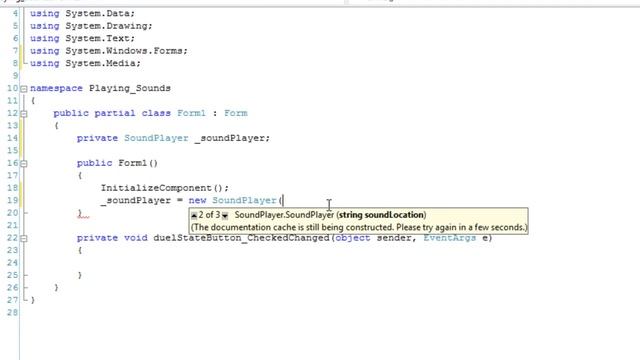Screen dimensions: 640x360
Task: Click 'using System.Windows.Forms;' text
Action: pyautogui.click(x=109, y=51)
